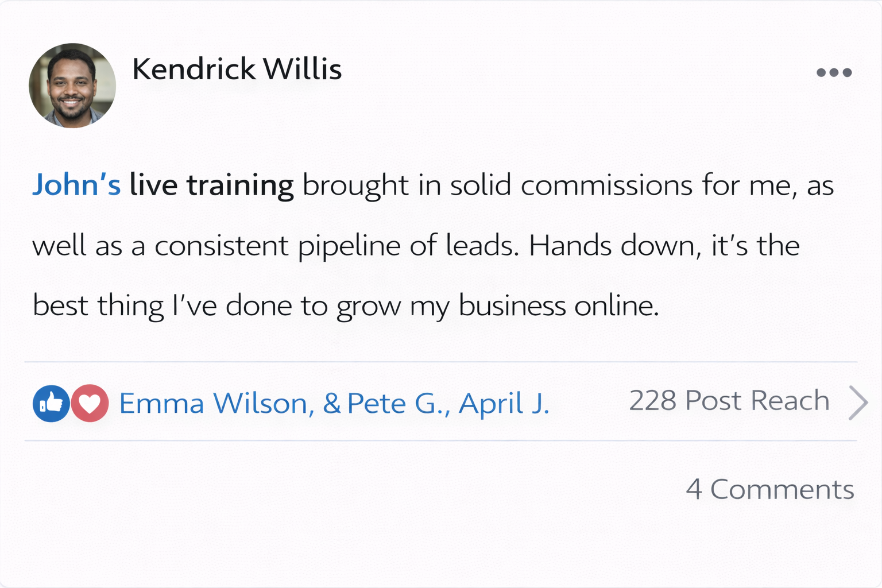Image resolution: width=882 pixels, height=588 pixels.
Task: Open the blue "John's" mention link
Action: pyautogui.click(x=76, y=185)
